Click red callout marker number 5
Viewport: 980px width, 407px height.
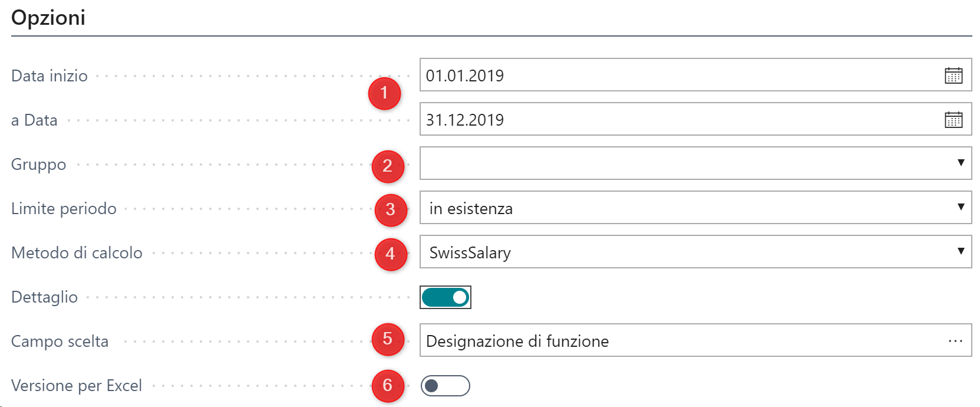pos(387,339)
